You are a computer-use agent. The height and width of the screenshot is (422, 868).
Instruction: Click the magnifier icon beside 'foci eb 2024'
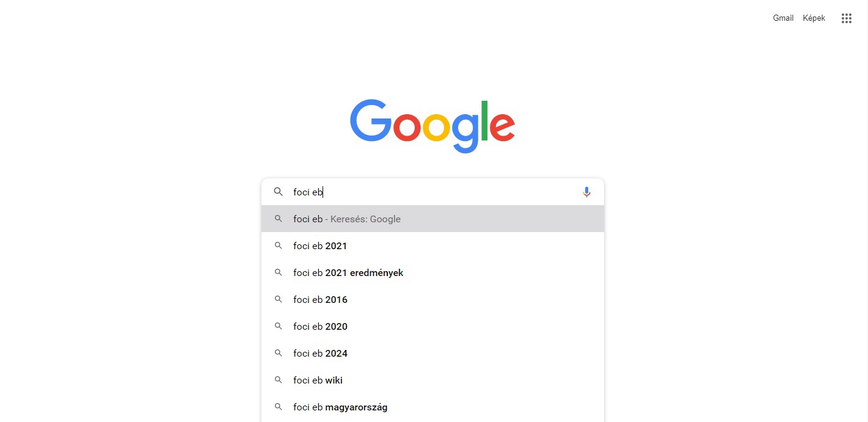[x=279, y=353]
